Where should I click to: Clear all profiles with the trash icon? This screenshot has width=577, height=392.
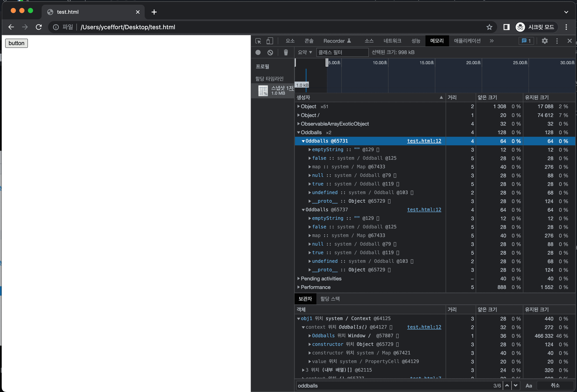coord(286,52)
